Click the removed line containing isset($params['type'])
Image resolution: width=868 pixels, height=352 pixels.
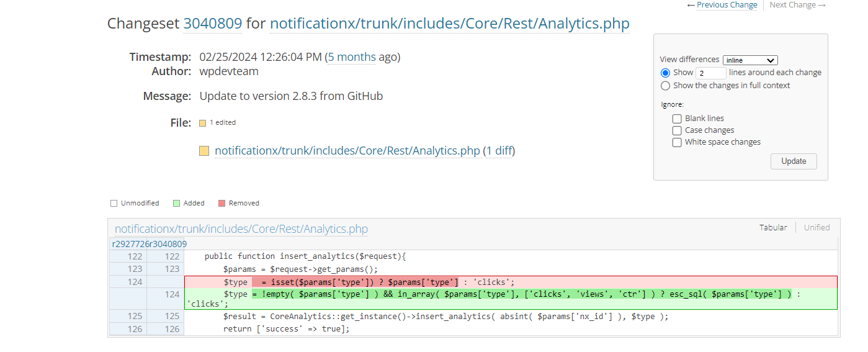511,282
